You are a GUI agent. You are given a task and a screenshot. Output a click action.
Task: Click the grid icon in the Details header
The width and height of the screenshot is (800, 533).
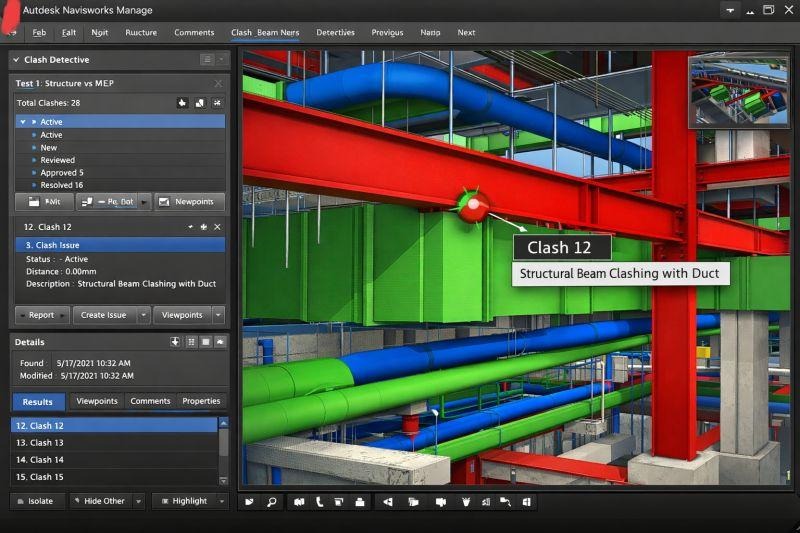(191, 342)
